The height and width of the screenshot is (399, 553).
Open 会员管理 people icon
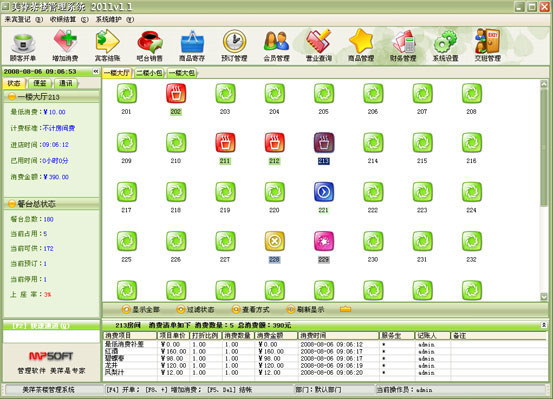click(x=276, y=42)
